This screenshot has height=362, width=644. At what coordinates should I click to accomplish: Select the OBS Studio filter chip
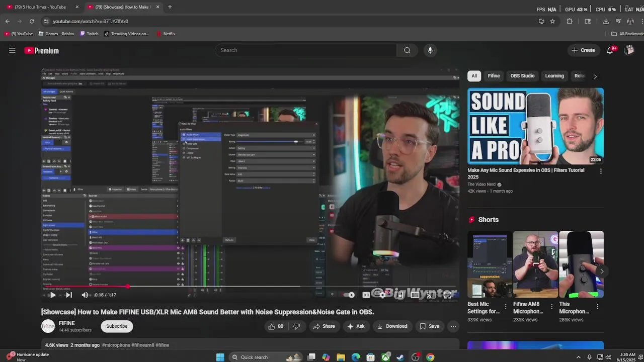(x=522, y=76)
